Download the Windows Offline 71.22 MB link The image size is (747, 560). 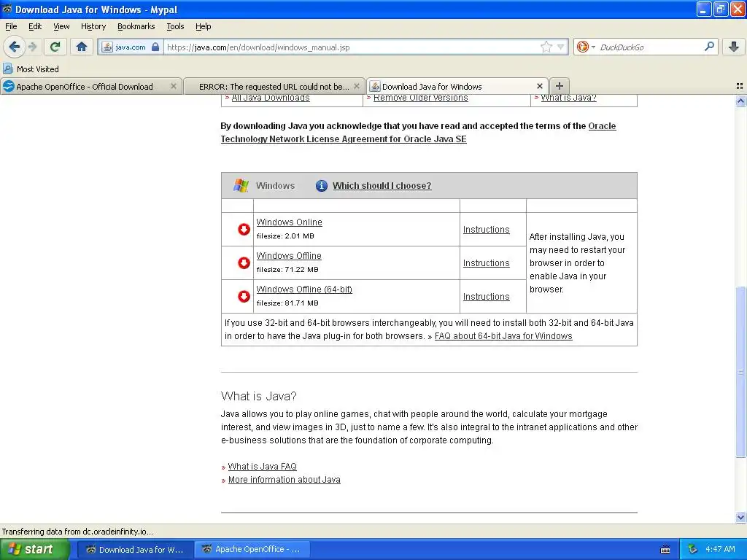point(289,256)
